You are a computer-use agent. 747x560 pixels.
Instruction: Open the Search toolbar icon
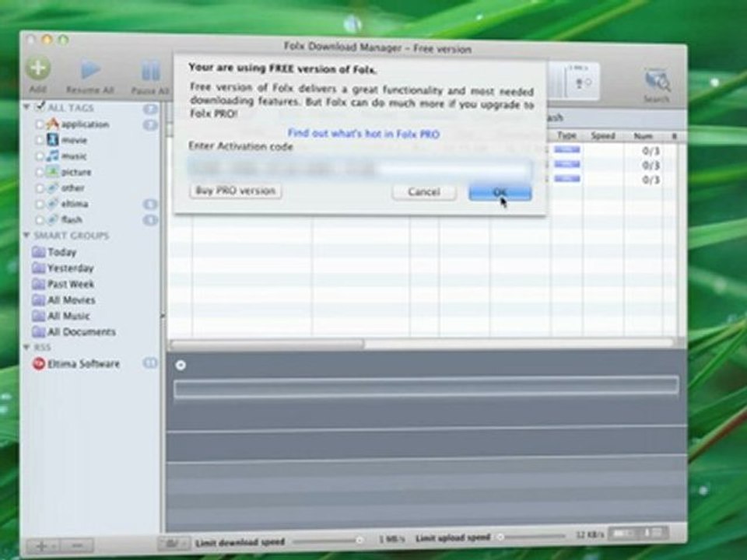click(x=657, y=81)
